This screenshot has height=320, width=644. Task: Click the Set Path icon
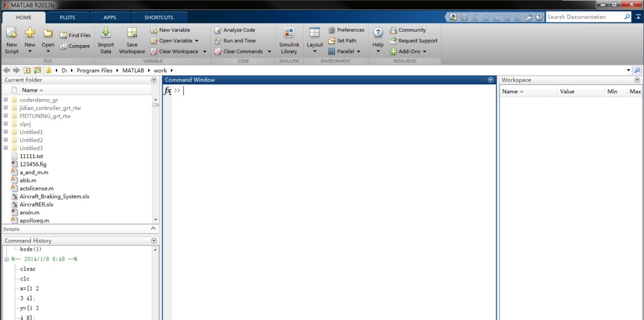[x=332, y=41]
